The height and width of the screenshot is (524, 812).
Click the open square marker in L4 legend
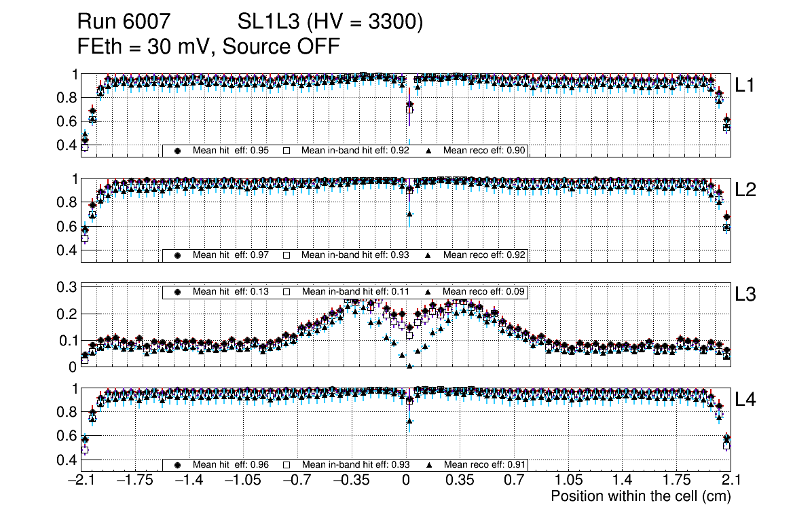287,465
